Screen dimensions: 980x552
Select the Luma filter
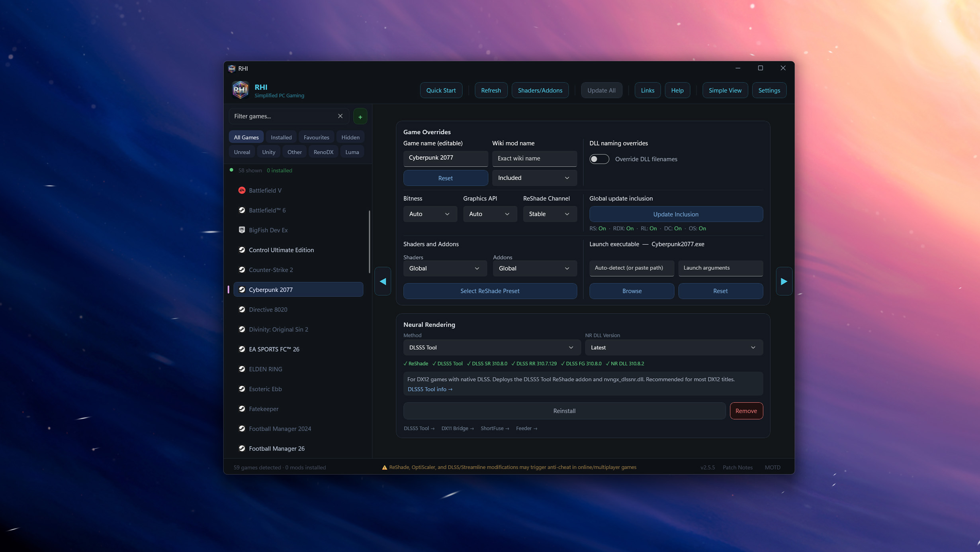352,152
